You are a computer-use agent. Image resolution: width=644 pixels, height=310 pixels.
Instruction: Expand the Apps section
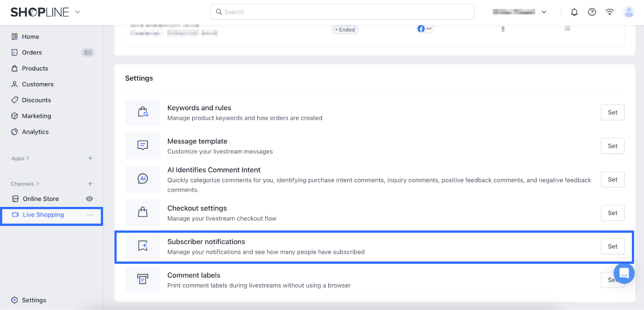pos(21,159)
